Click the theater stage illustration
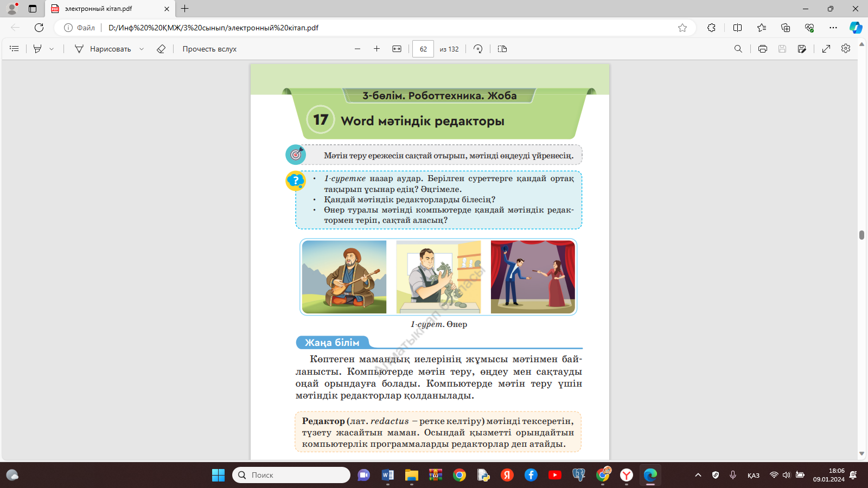Viewport: 868px width, 488px height. click(533, 277)
